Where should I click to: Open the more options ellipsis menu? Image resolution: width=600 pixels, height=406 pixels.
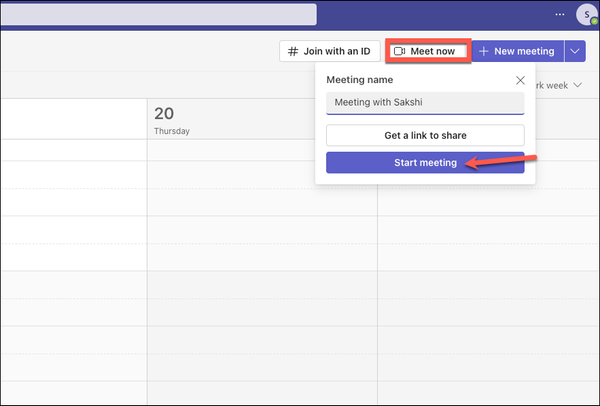point(559,14)
